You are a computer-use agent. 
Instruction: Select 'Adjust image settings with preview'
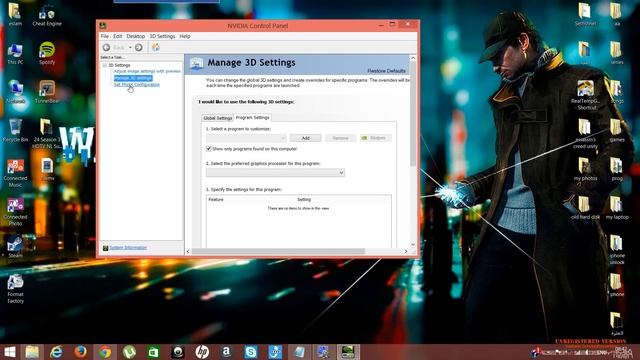(147, 71)
